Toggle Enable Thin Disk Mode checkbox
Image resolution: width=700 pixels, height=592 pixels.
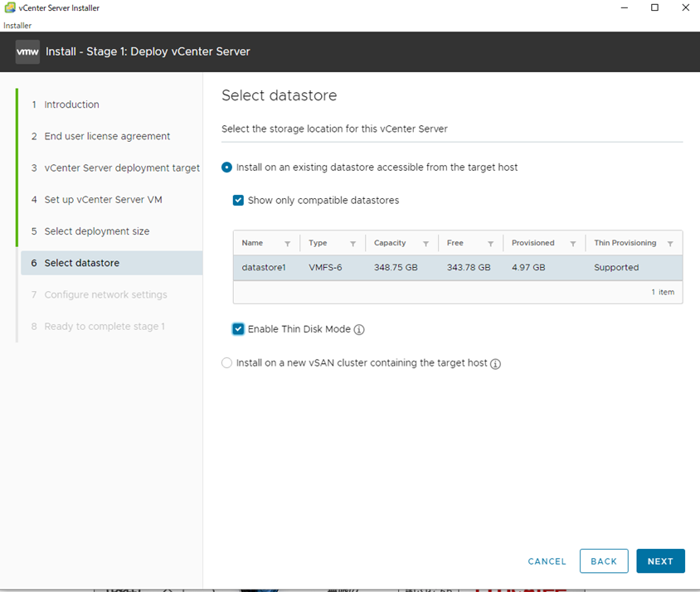(x=238, y=329)
